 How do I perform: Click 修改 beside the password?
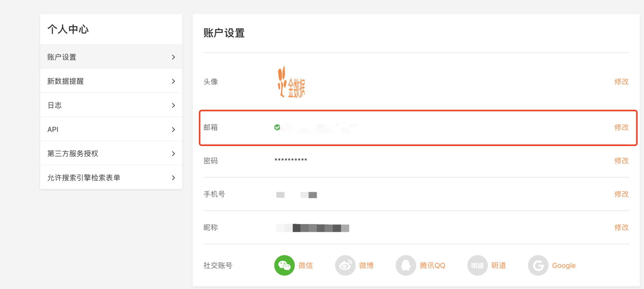click(x=621, y=161)
